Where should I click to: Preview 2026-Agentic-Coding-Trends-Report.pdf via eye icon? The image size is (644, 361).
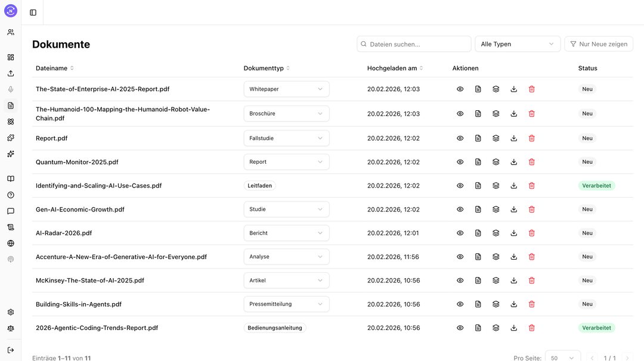tap(460, 328)
